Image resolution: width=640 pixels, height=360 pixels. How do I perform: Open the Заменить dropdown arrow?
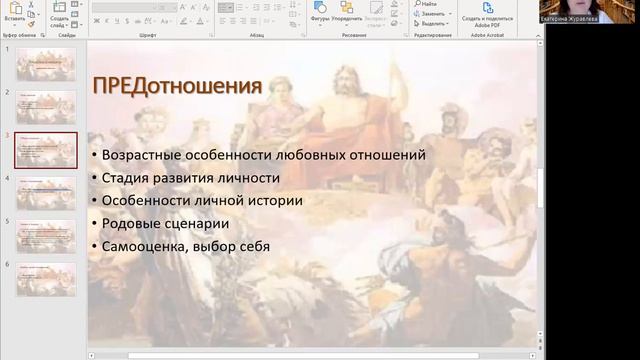[x=450, y=14]
